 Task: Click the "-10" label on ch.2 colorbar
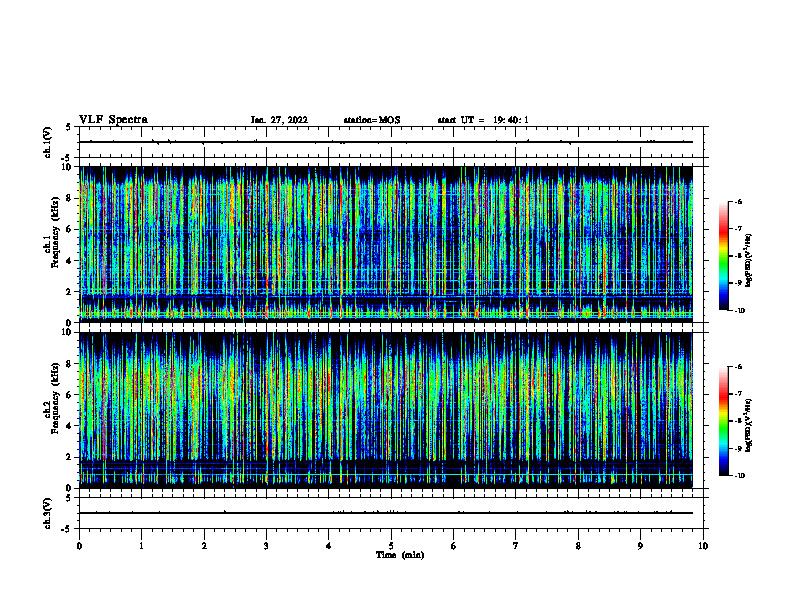(x=740, y=475)
